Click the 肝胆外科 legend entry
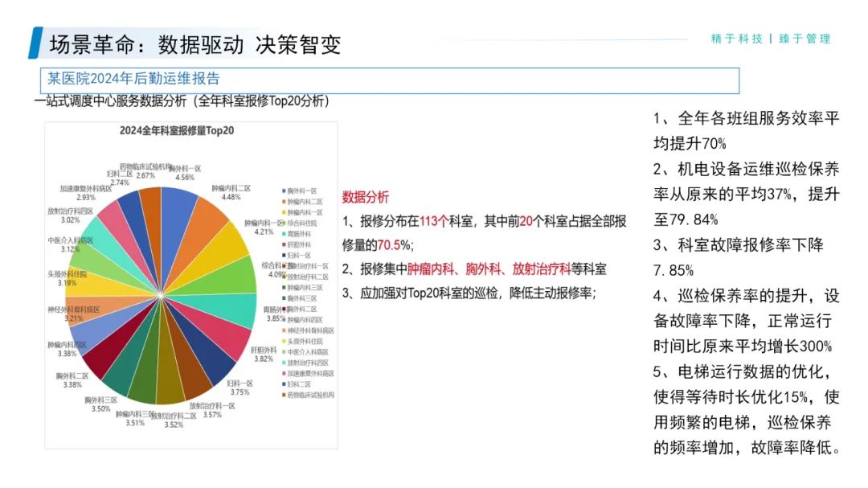This screenshot has height=488, width=868. pos(297,245)
